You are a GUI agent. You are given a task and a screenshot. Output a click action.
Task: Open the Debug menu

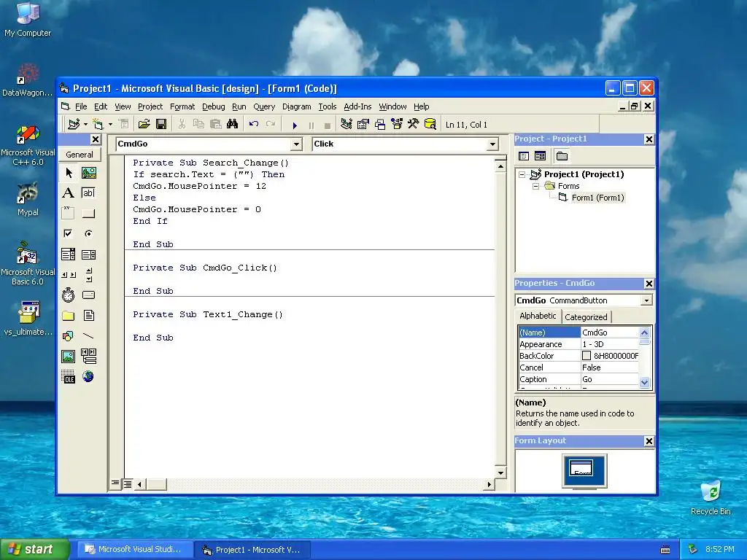pyautogui.click(x=214, y=106)
